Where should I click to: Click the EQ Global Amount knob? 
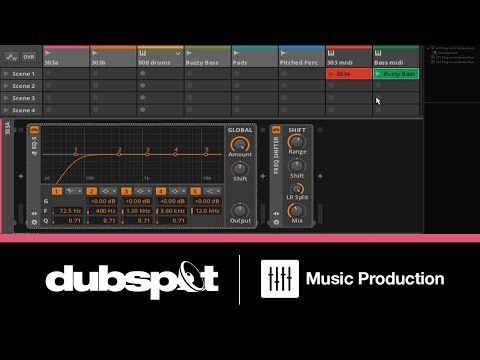240,144
